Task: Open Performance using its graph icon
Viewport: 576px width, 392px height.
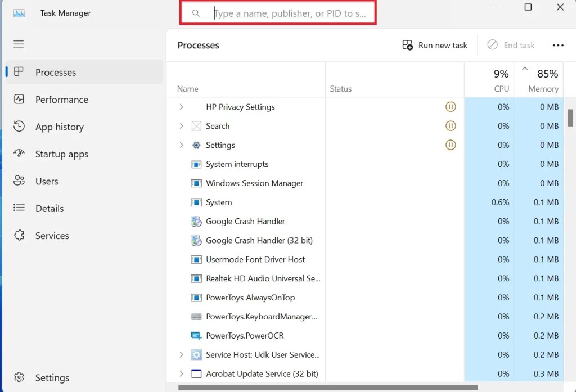Action: coord(20,100)
